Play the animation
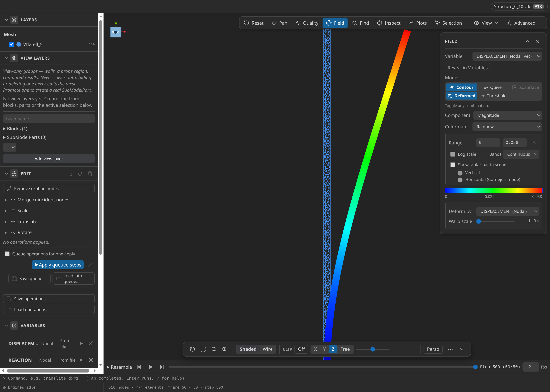Screen dimensions: 550x392 pyautogui.click(x=150, y=367)
